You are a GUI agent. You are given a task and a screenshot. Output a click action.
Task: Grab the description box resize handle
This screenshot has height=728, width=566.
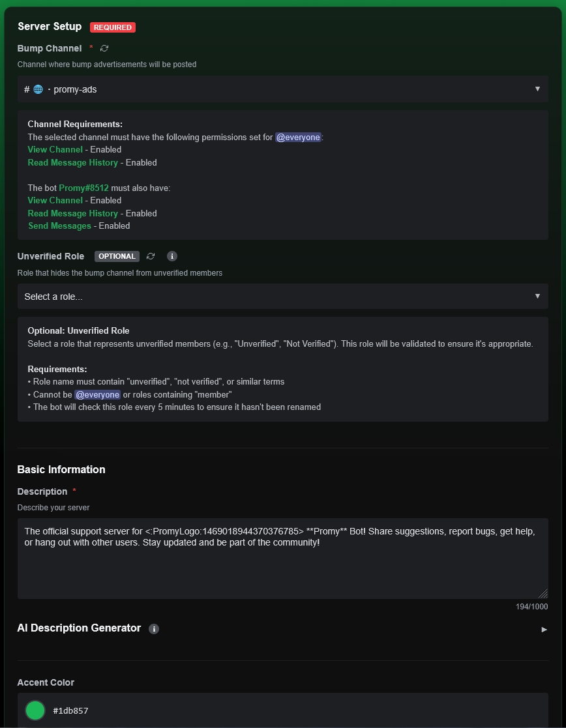543,593
